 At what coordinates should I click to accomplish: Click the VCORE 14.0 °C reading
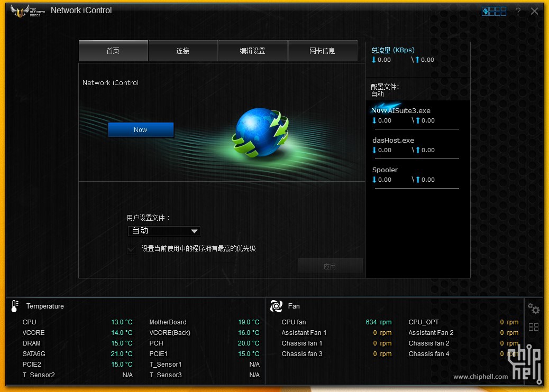tap(122, 332)
